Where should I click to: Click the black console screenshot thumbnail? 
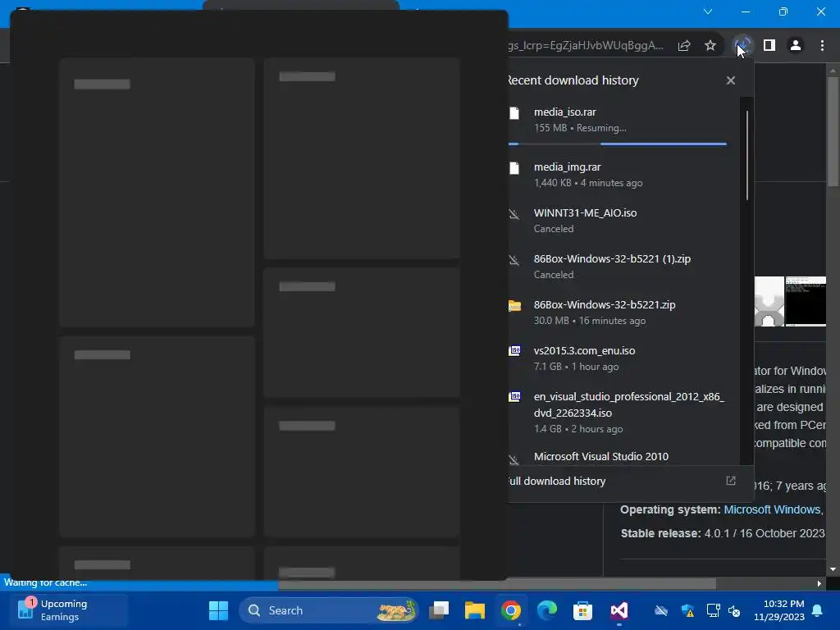[806, 301]
